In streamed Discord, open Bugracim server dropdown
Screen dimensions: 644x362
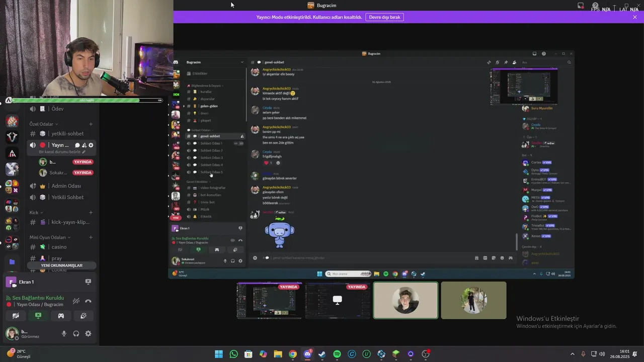[215, 62]
